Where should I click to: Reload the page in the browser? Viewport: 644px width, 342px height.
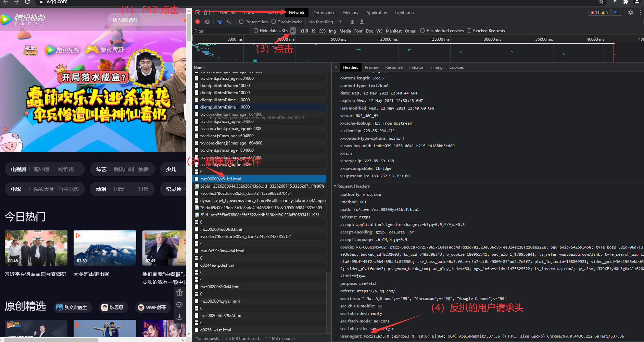(27, 2)
